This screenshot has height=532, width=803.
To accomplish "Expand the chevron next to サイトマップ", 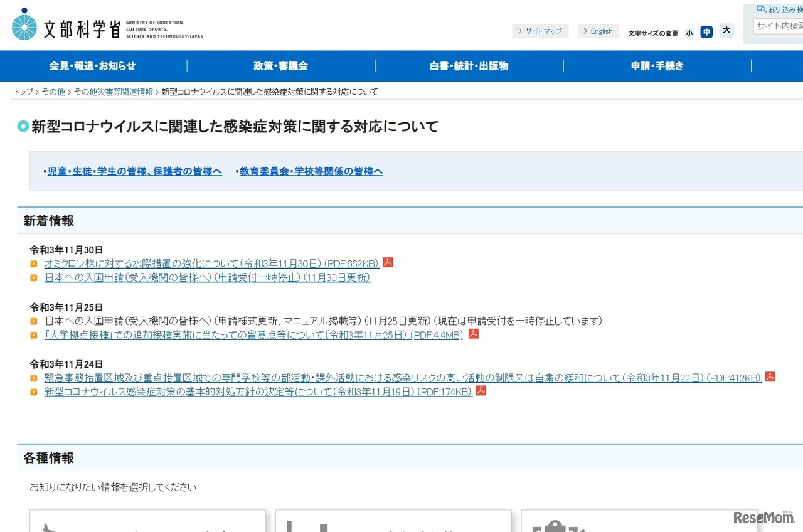I will pos(520,31).
